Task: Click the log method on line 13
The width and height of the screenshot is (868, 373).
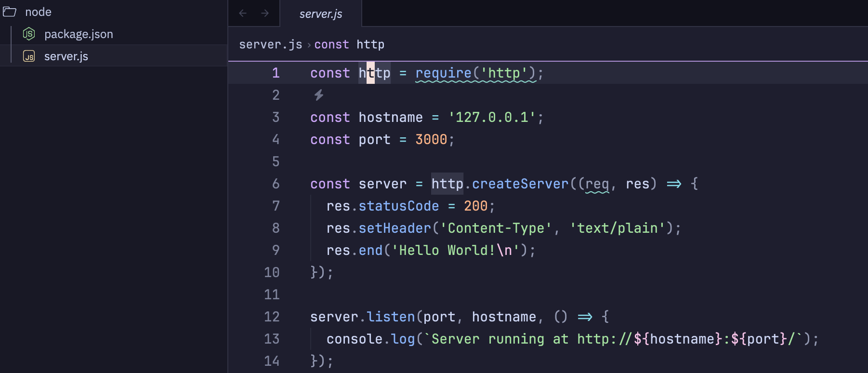Action: [403, 339]
